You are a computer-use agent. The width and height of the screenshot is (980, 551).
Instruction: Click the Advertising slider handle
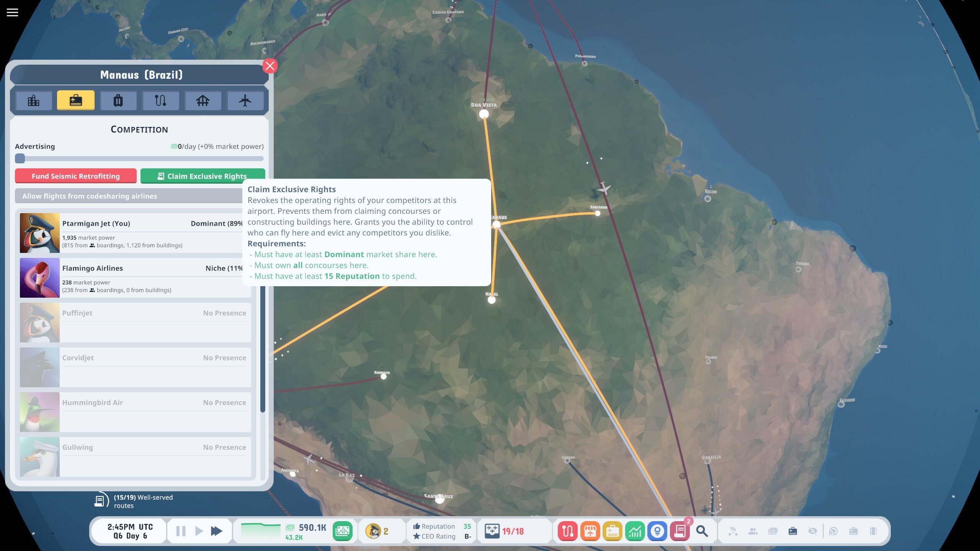[x=20, y=158]
